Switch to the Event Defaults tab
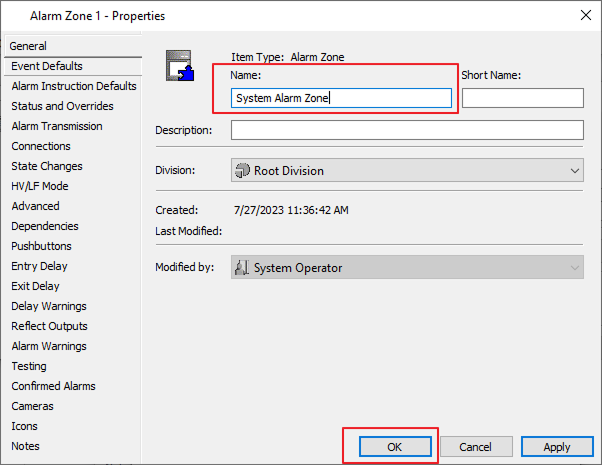The height and width of the screenshot is (465, 602). tap(47, 66)
